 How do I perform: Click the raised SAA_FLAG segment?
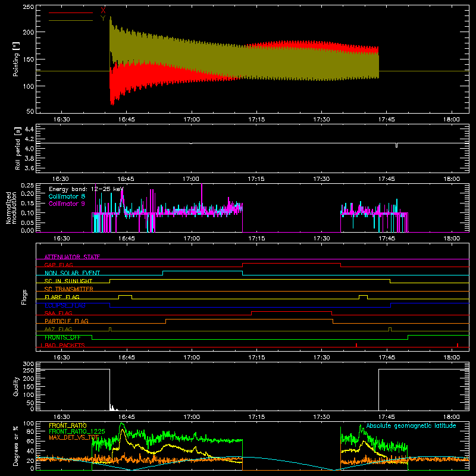point(292,311)
